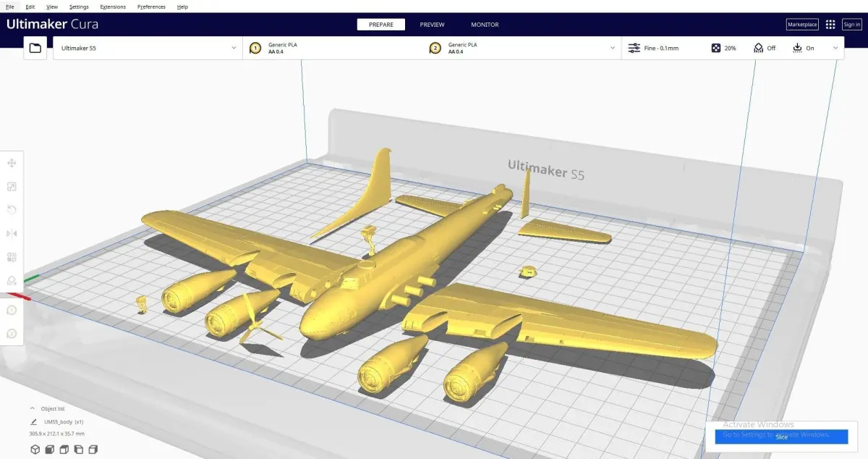Select the Move tool in left toolbar

[x=12, y=164]
